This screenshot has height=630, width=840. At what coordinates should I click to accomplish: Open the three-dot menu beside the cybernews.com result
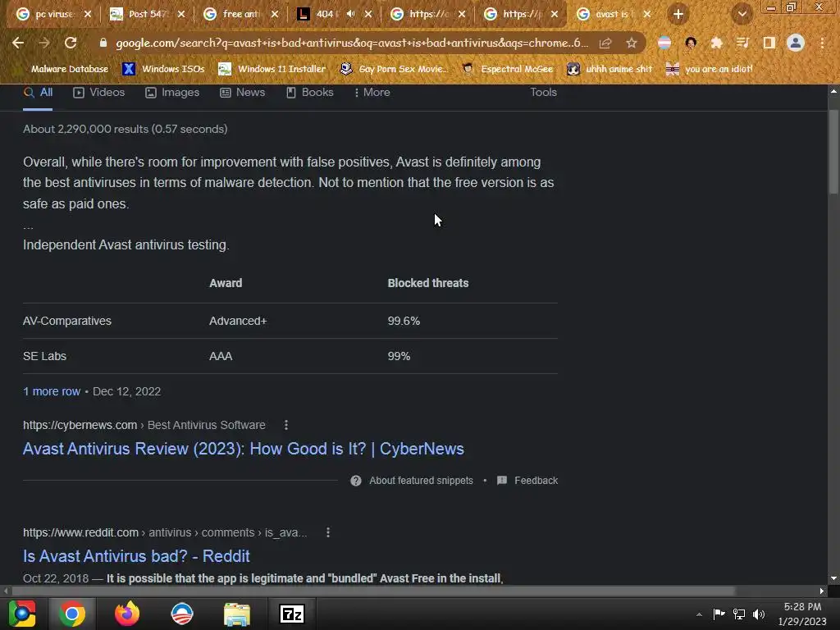tap(286, 425)
